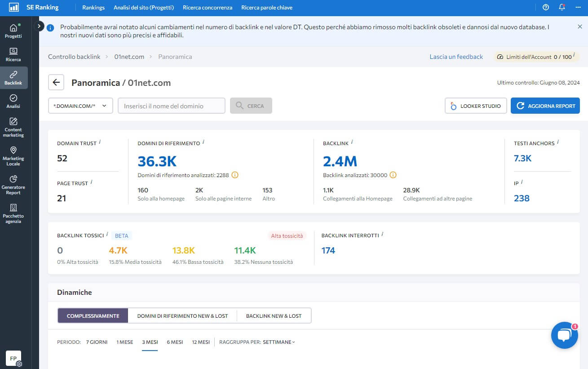Open the Ricerca sidebar section

pos(13,54)
